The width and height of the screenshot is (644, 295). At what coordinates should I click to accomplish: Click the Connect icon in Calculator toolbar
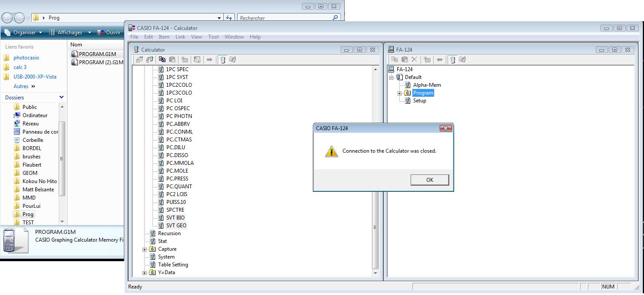point(139,59)
